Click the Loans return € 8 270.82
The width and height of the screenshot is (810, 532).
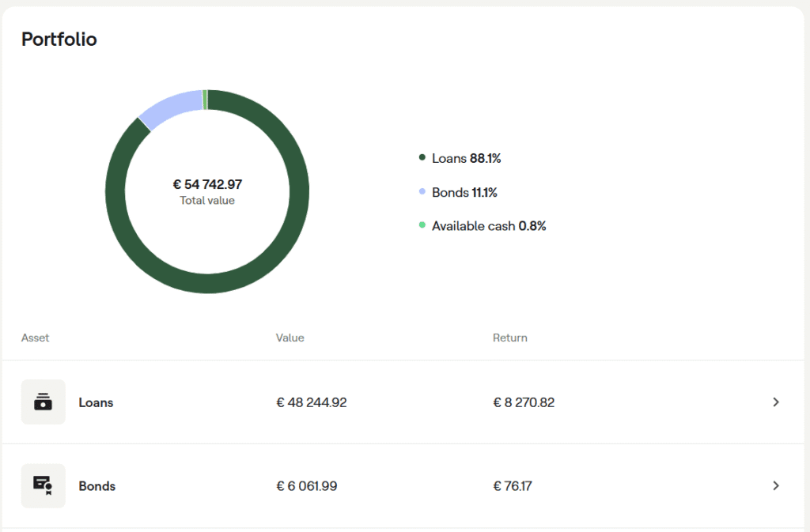524,402
